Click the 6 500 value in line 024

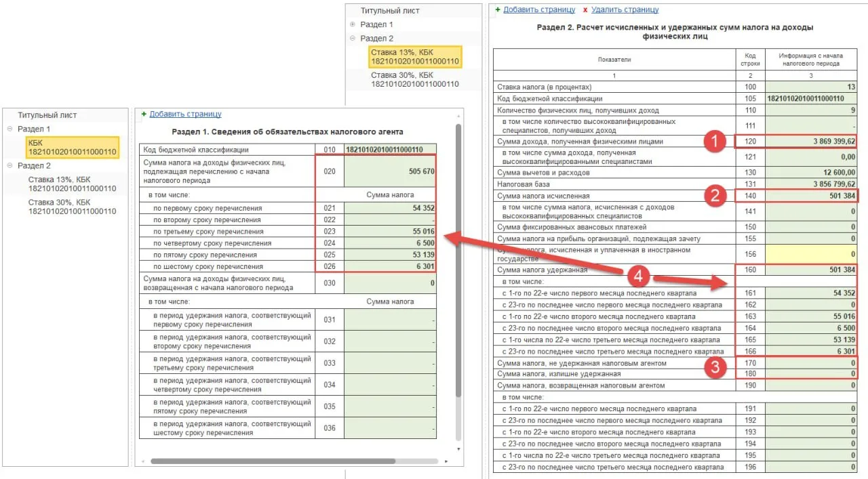pyautogui.click(x=390, y=243)
